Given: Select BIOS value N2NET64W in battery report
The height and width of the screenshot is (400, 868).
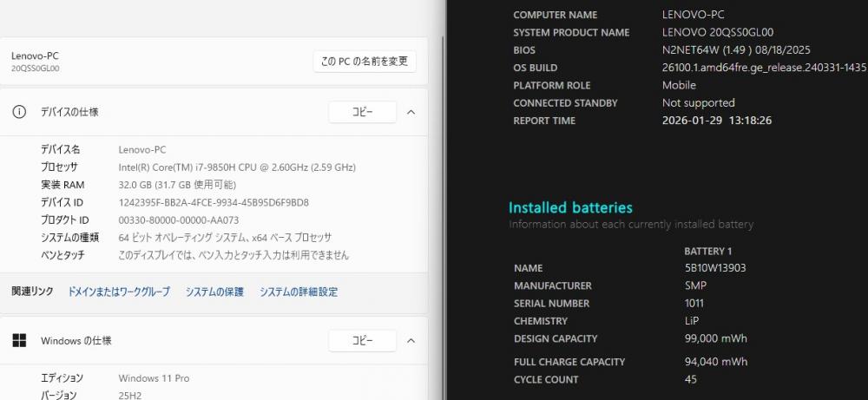Looking at the screenshot, I should [x=736, y=50].
